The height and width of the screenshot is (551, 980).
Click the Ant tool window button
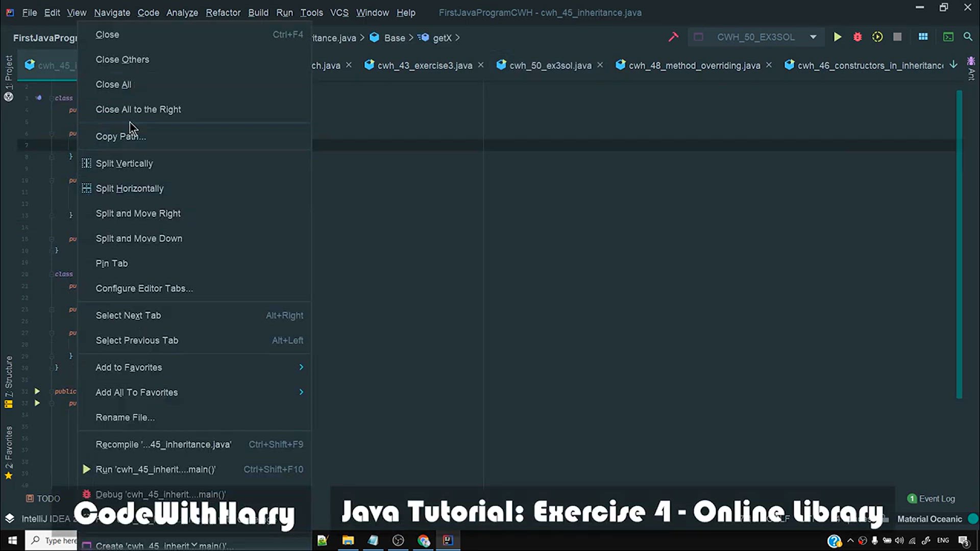pyautogui.click(x=971, y=69)
